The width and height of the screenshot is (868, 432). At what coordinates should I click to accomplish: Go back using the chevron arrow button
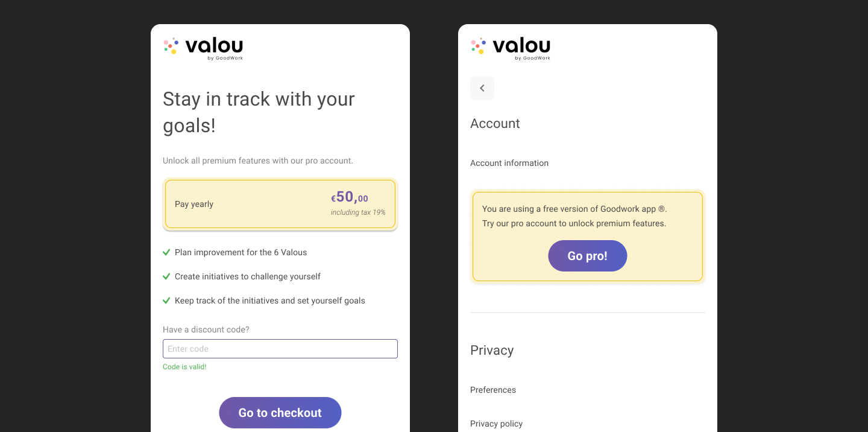pyautogui.click(x=482, y=88)
